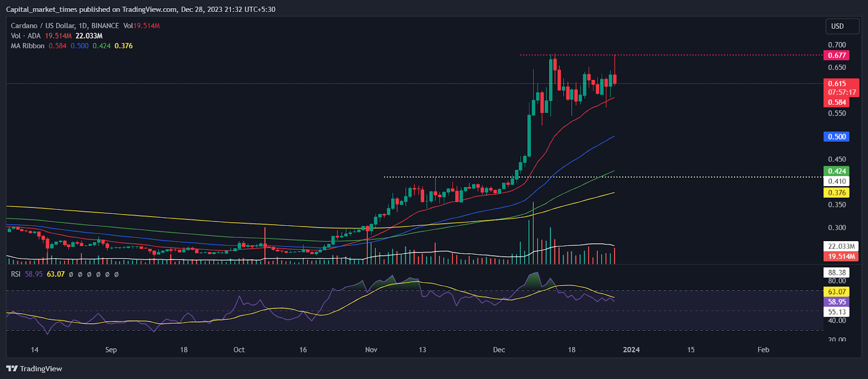Click the purple 58.95 value in RSI legend
Viewport: 868px width, 379px height.
pyautogui.click(x=34, y=274)
